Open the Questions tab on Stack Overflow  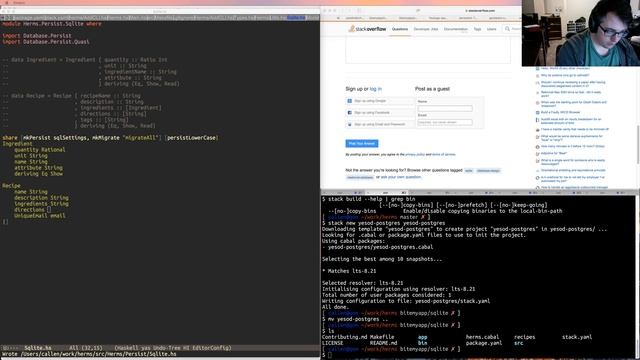[400, 29]
